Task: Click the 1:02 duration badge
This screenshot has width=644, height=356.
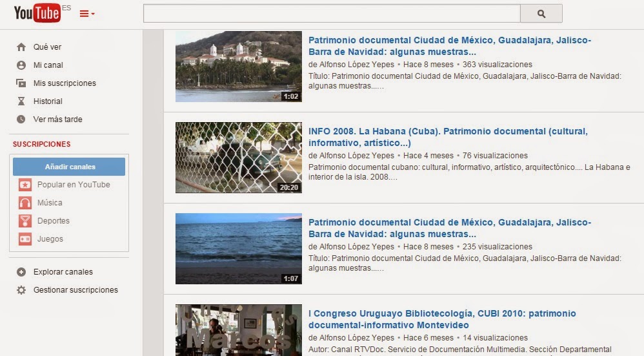Action: (291, 97)
